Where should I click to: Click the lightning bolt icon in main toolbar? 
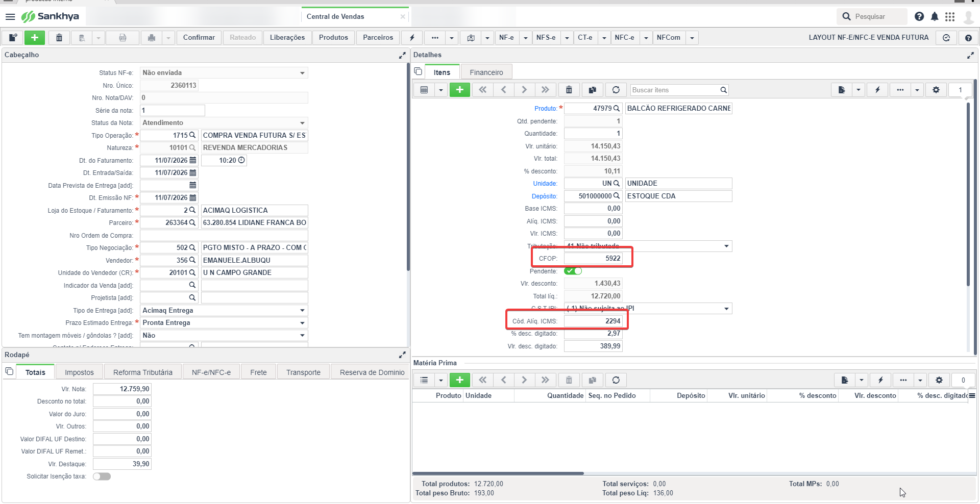(412, 38)
